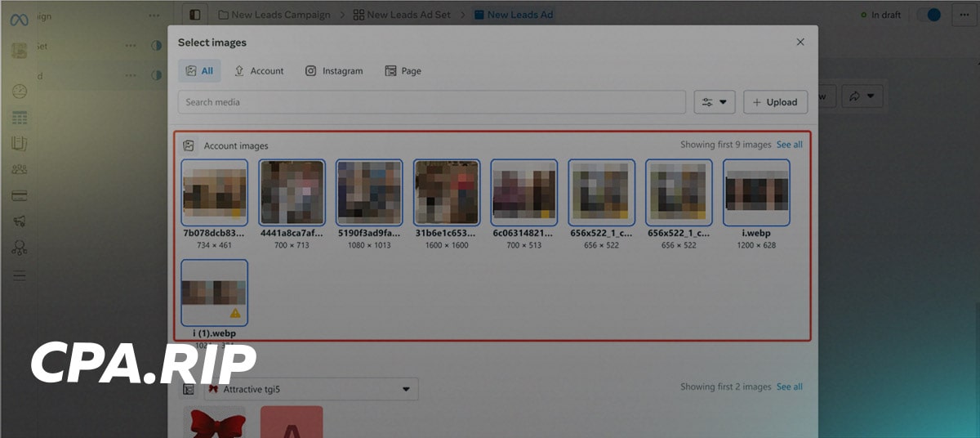980x438 pixels.
Task: Select image 4441a8ca7af thumbnail
Action: pyautogui.click(x=292, y=192)
